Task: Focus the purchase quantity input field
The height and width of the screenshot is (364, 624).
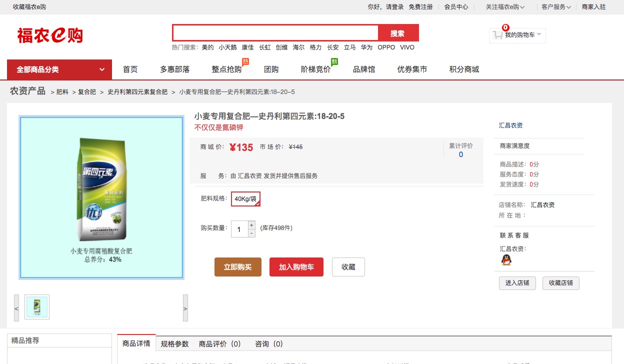Action: (239, 229)
